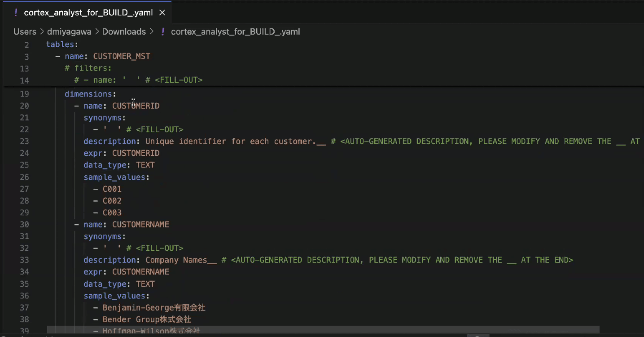Click 'sample_values:' on line 26

pos(117,177)
